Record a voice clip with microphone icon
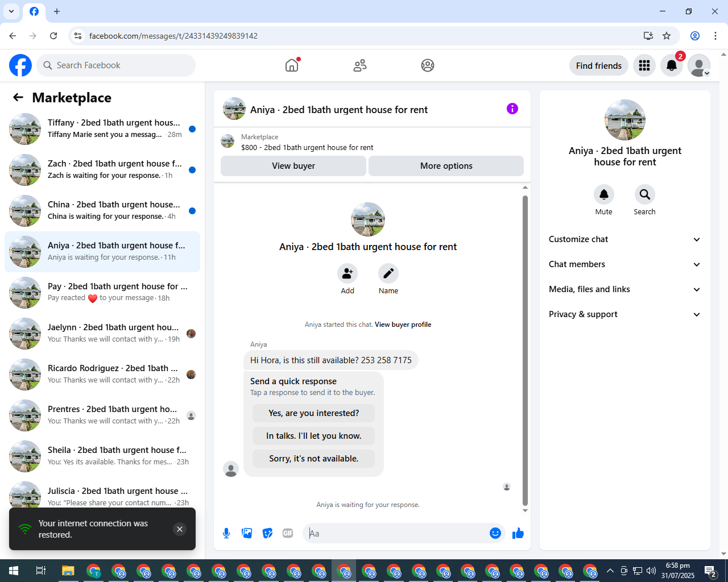This screenshot has height=582, width=728. (x=226, y=533)
